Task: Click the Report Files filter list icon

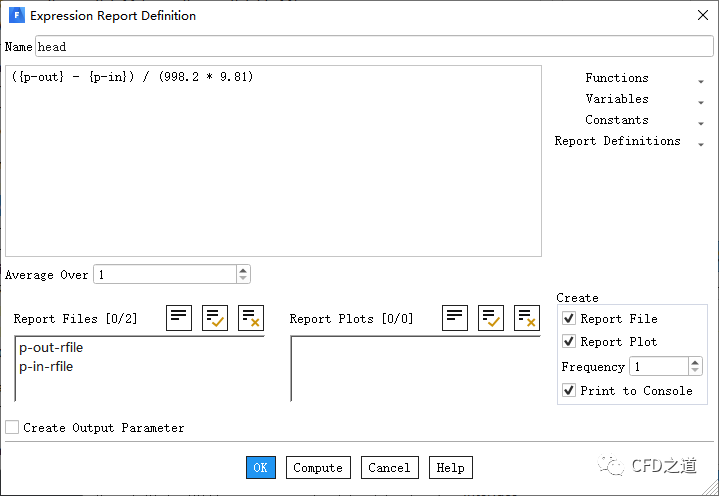Action: pyautogui.click(x=179, y=318)
